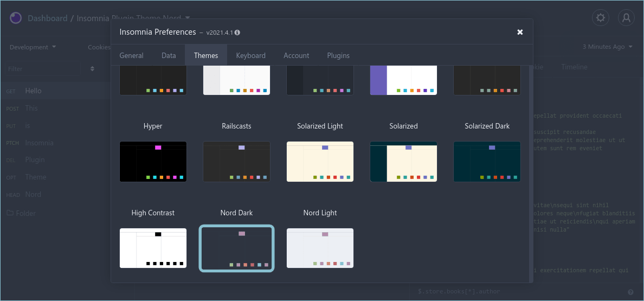Expand the Development environment dropdown
The width and height of the screenshot is (644, 301).
click(x=33, y=47)
